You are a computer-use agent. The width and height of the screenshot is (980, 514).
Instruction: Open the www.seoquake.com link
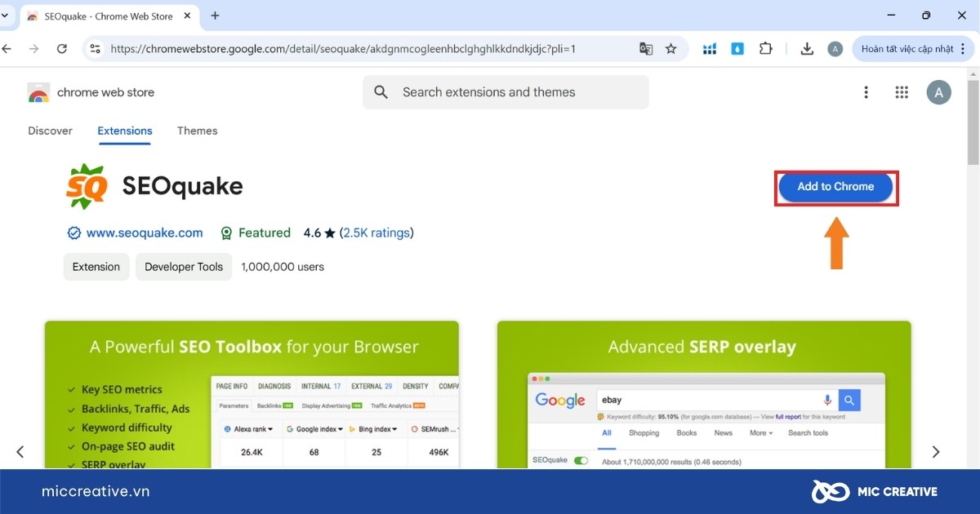pyautogui.click(x=145, y=233)
